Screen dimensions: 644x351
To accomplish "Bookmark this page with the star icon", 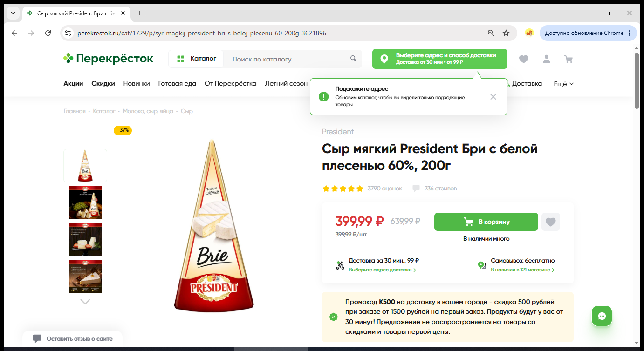I will (506, 33).
